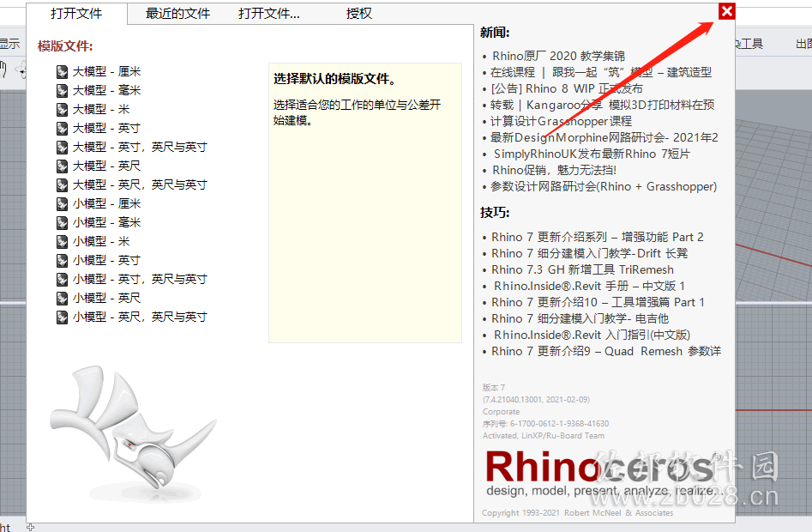Screen dimensions: 812x532
Task: Click the icon beside 大模型 - 米
Action: pyautogui.click(x=62, y=110)
